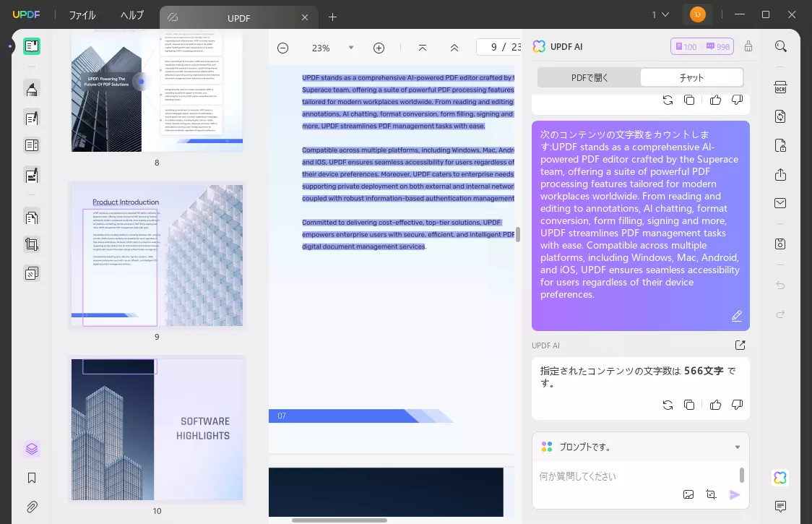Open the Reader mode icon in left sidebar
Viewport: 812px width, 524px height.
coord(32,46)
